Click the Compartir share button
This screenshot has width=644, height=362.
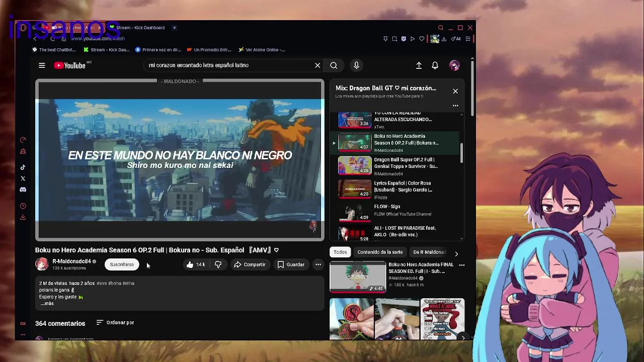[x=250, y=264]
